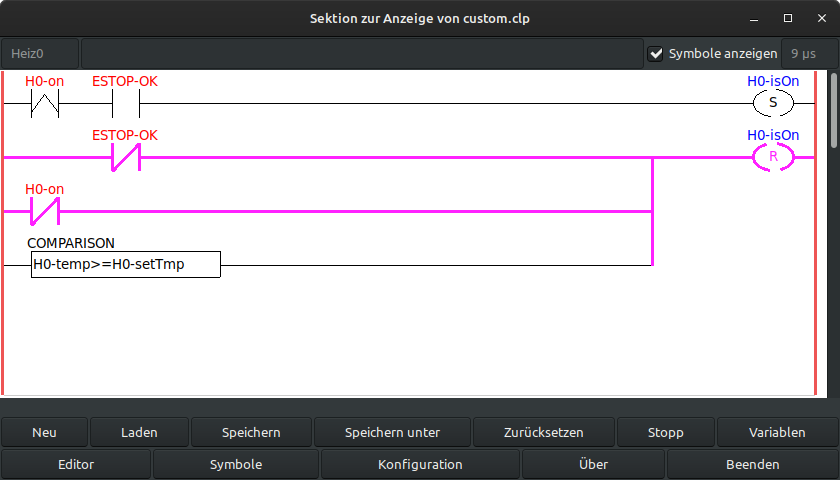The image size is (840, 480).
Task: Click the magenta ESTOP-OK normally-closed contact
Action: pyautogui.click(x=125, y=157)
